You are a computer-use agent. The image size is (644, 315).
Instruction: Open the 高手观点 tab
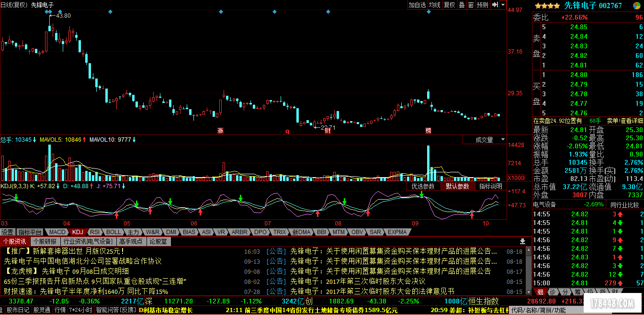tap(131, 241)
